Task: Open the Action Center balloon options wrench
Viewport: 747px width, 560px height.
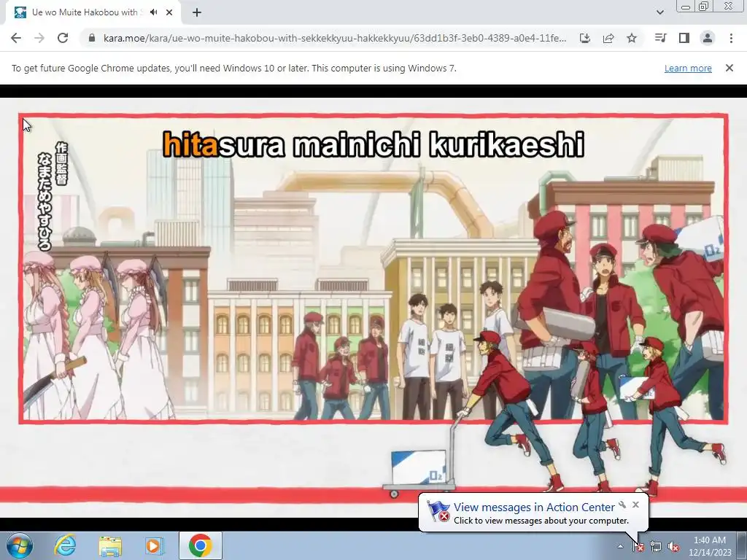Action: [622, 505]
